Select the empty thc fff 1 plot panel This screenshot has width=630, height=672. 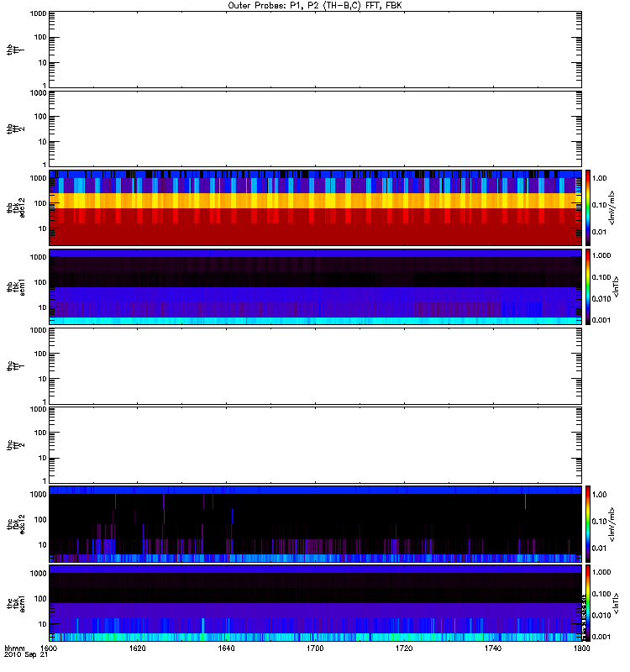(x=316, y=366)
